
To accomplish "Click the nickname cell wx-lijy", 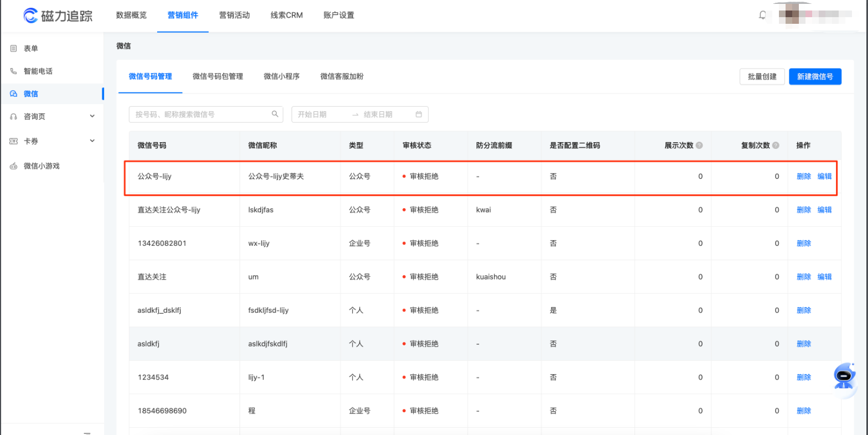I will (x=258, y=244).
